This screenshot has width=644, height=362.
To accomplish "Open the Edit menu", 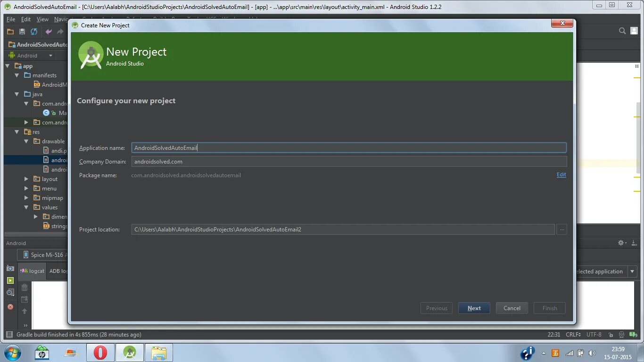I will pyautogui.click(x=26, y=19).
